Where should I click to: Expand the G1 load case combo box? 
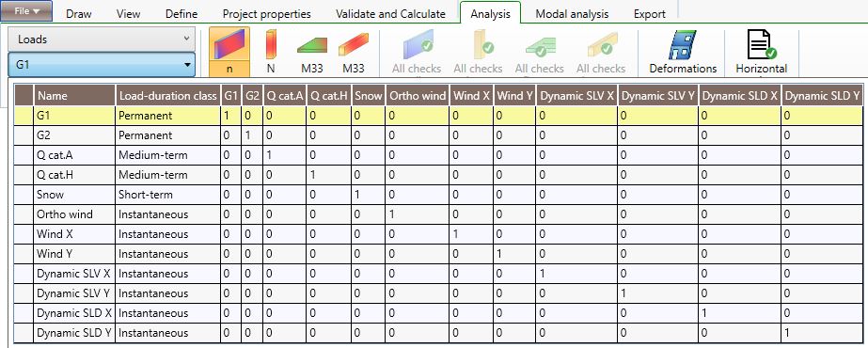click(102, 65)
